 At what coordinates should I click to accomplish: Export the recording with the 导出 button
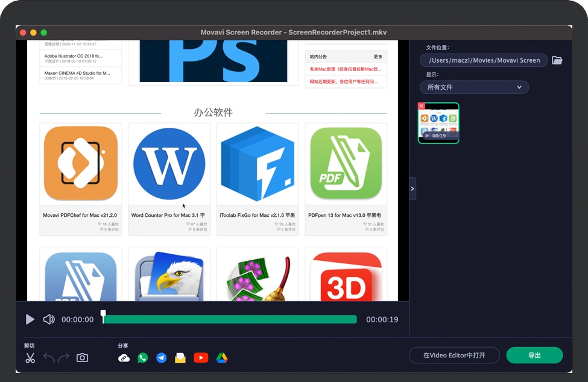[x=534, y=355]
